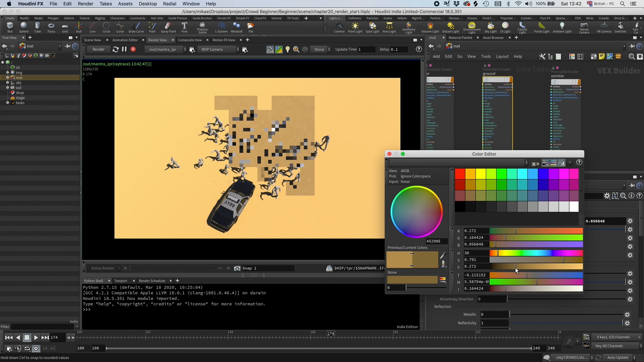Image resolution: width=644 pixels, height=362 pixels.
Task: Pause the IPR render
Action: (124, 49)
